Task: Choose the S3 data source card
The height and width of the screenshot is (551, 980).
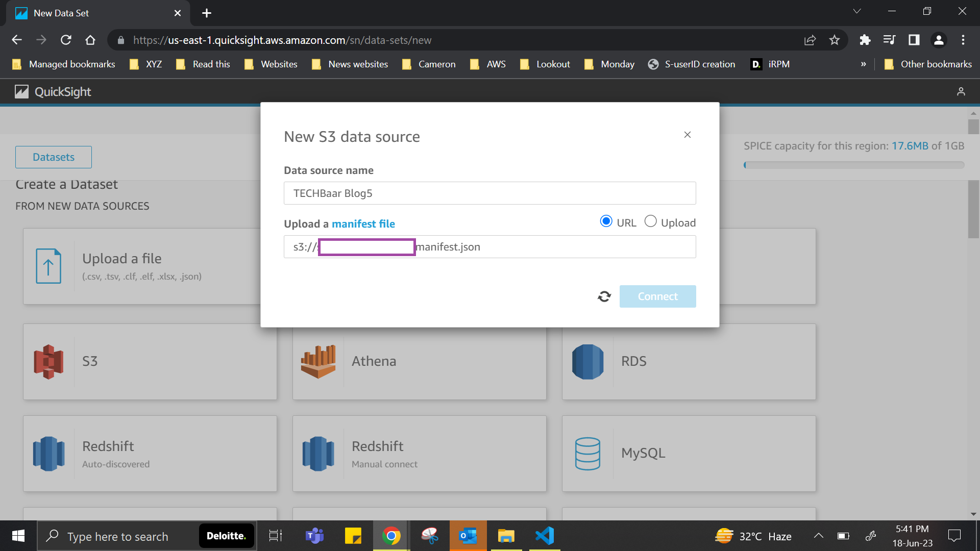Action: pos(150,362)
